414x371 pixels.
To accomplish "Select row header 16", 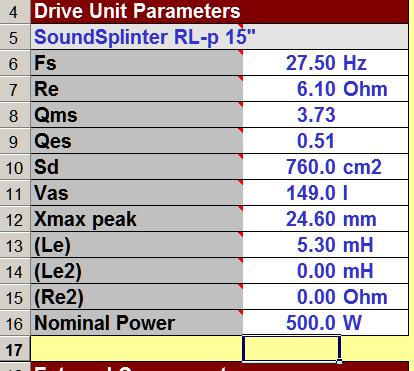I will click(15, 323).
